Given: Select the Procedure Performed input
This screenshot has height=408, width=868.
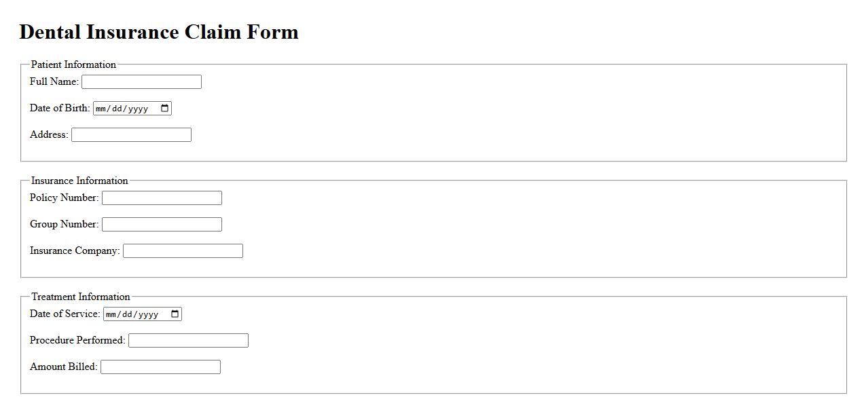Looking at the screenshot, I should (188, 341).
